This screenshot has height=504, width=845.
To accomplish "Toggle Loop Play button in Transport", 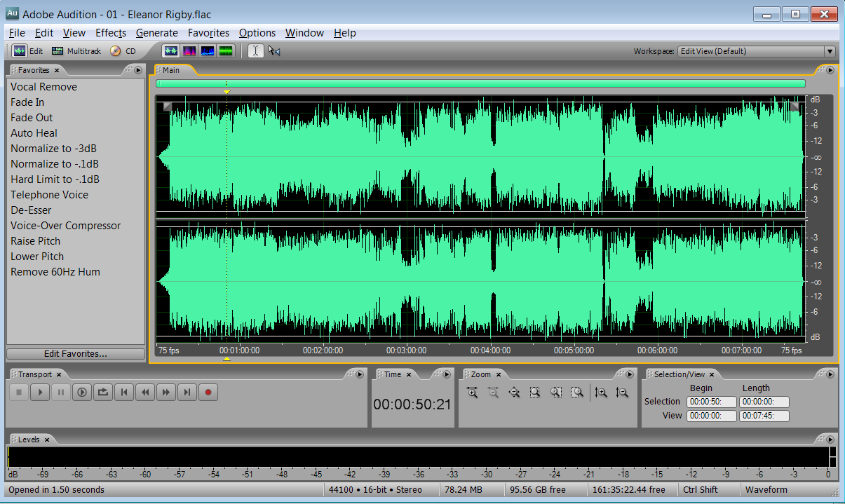I will pos(103,393).
